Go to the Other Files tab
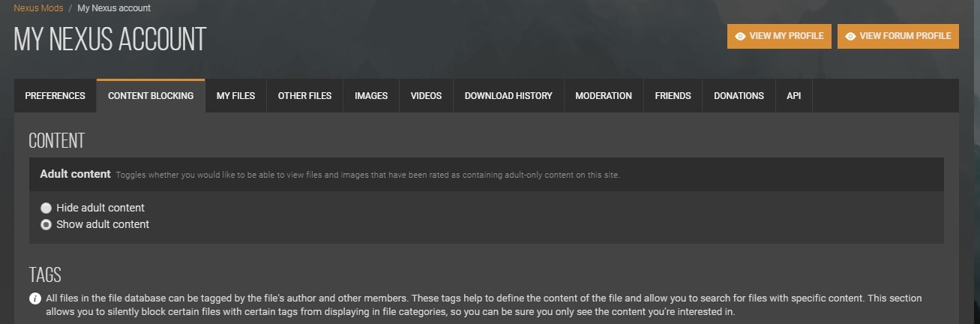The height and width of the screenshot is (324, 980). click(304, 96)
